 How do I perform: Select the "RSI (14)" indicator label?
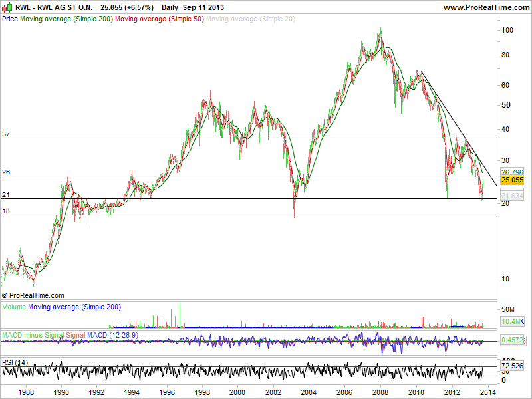point(15,362)
